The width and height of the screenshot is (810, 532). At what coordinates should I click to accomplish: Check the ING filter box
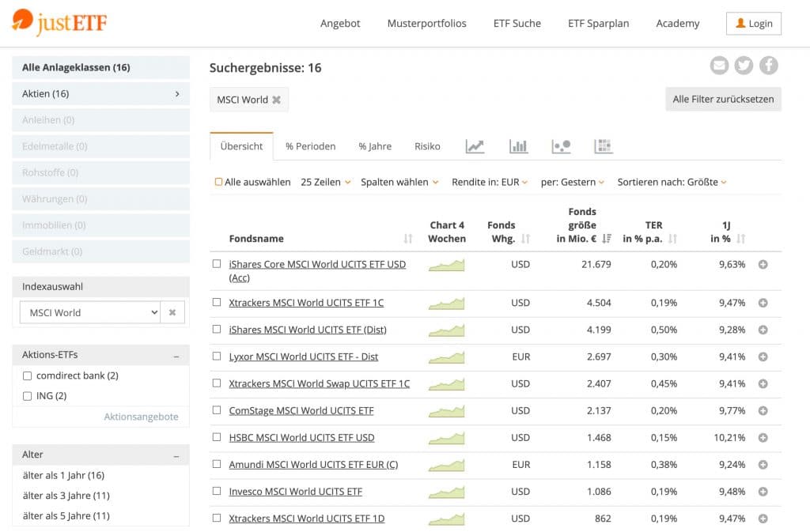coord(28,396)
